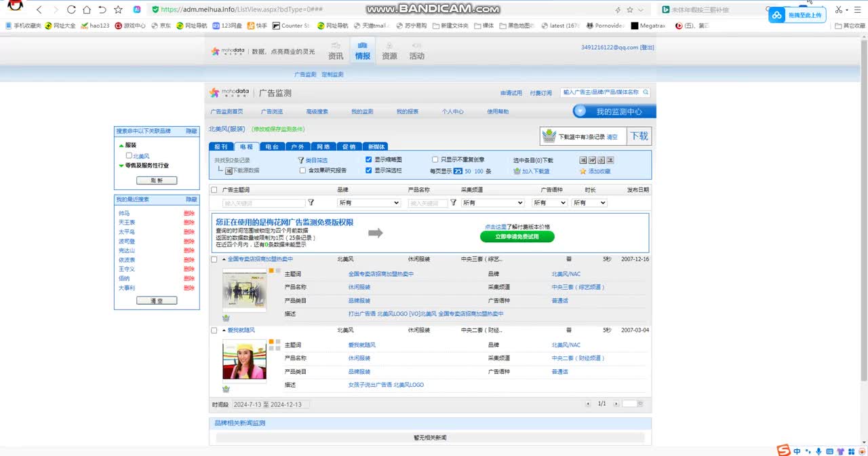This screenshot has height=456, width=868.
Task: Select the 爱我就随风 row checkbox
Action: tap(214, 330)
